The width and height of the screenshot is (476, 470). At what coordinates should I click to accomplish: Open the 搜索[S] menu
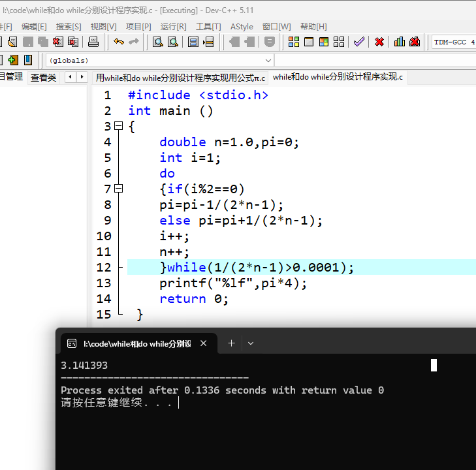coord(69,27)
